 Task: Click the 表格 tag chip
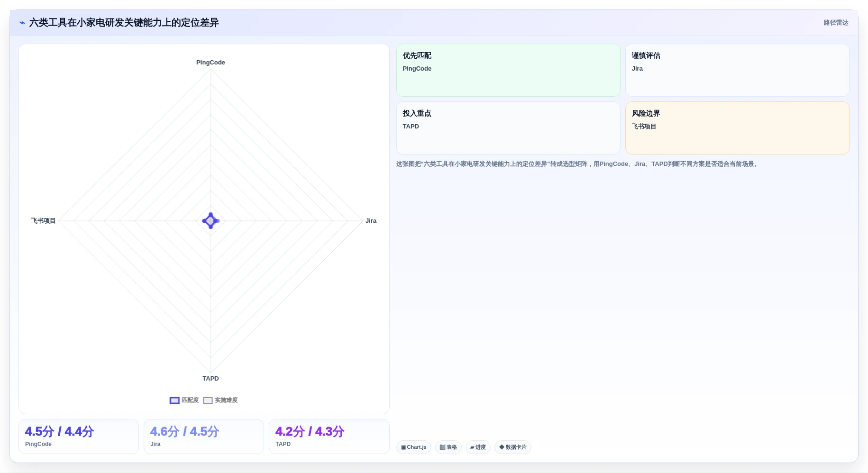pos(448,447)
